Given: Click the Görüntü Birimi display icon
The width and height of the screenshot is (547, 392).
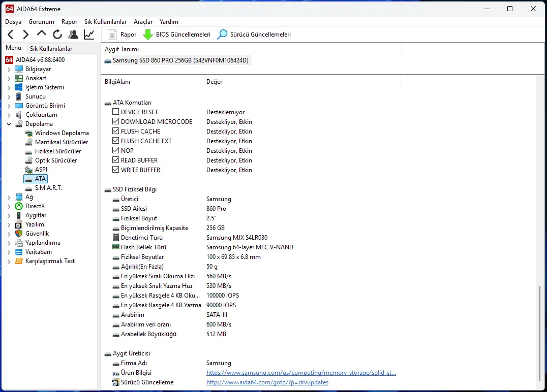Looking at the screenshot, I should tap(19, 106).
